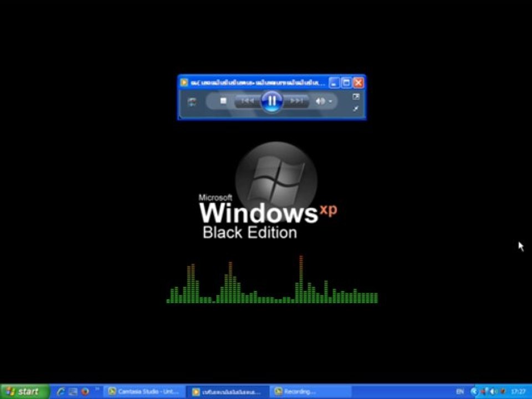Click the full-screen arrow icon in the player

pyautogui.click(x=356, y=109)
